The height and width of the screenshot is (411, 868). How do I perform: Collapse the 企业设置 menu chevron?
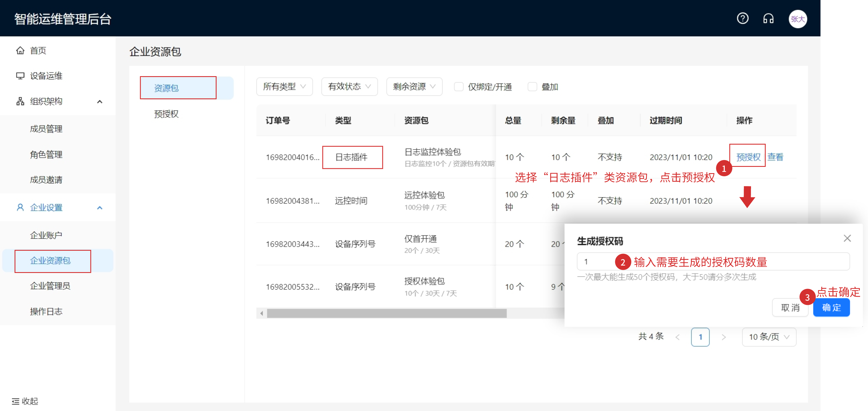pyautogui.click(x=99, y=208)
